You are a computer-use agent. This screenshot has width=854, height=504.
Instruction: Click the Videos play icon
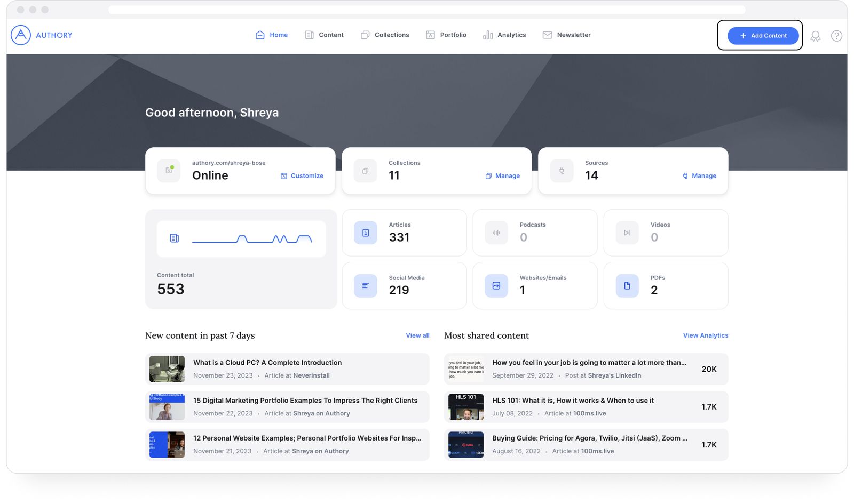pos(627,233)
